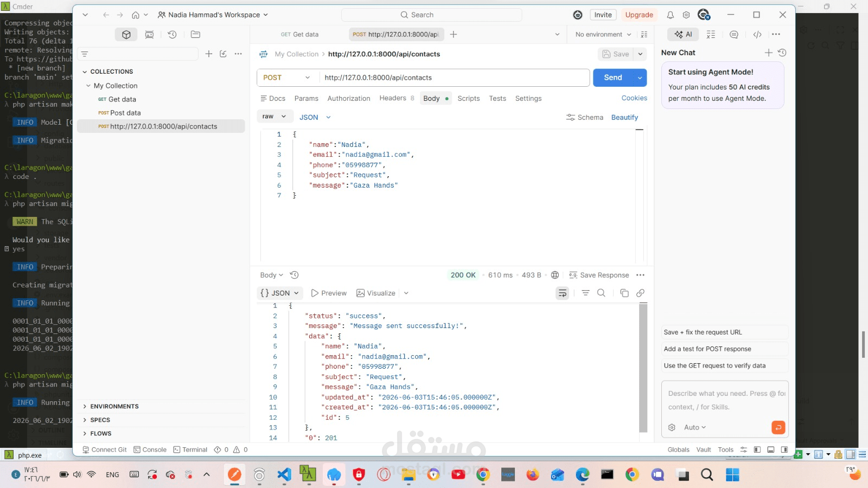Start a new chat with the plus icon
Viewport: 868px width, 488px height.
point(768,53)
